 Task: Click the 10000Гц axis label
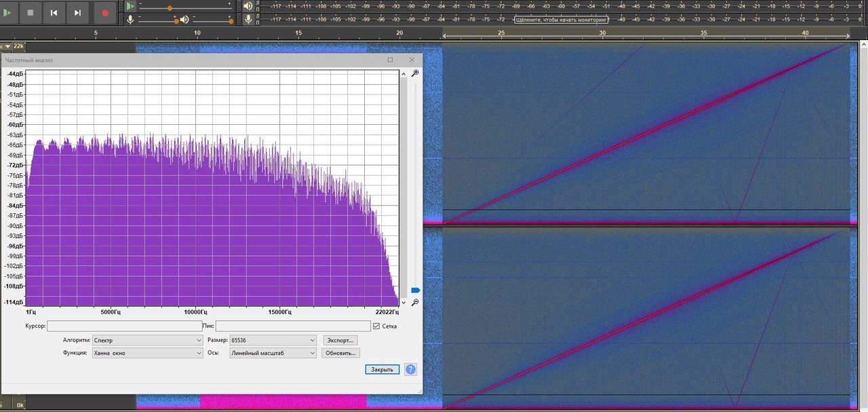[x=195, y=312]
